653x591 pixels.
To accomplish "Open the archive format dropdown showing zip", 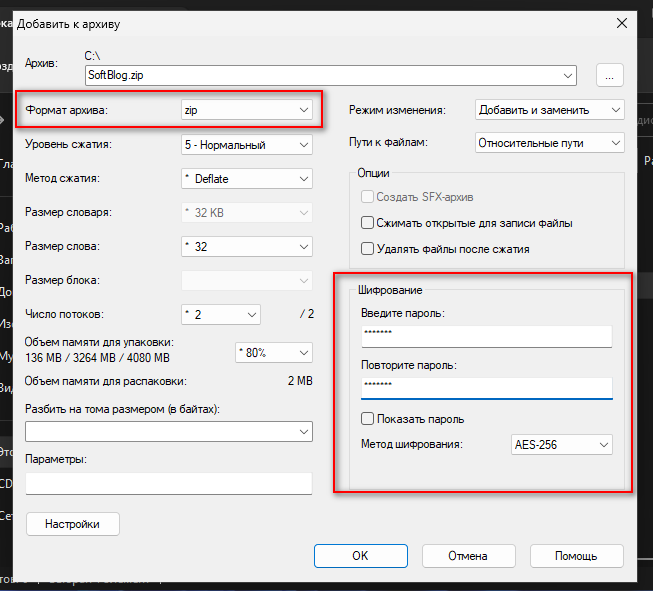I will (247, 110).
